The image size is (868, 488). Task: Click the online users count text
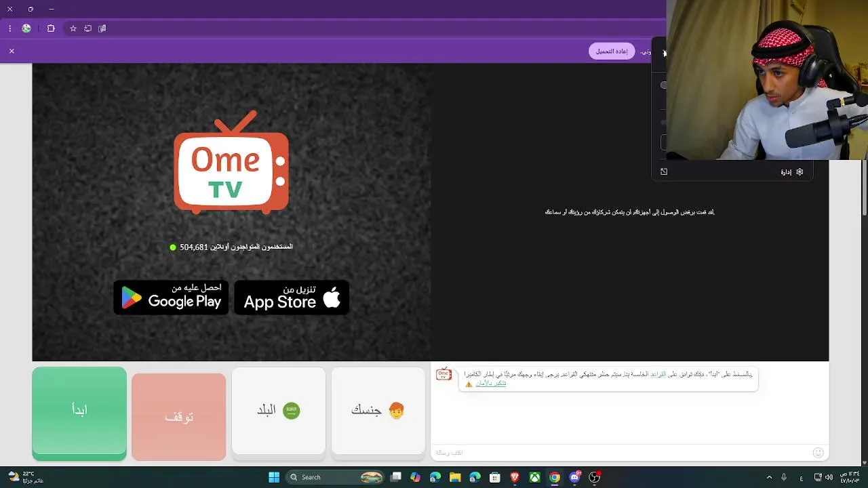click(x=231, y=247)
